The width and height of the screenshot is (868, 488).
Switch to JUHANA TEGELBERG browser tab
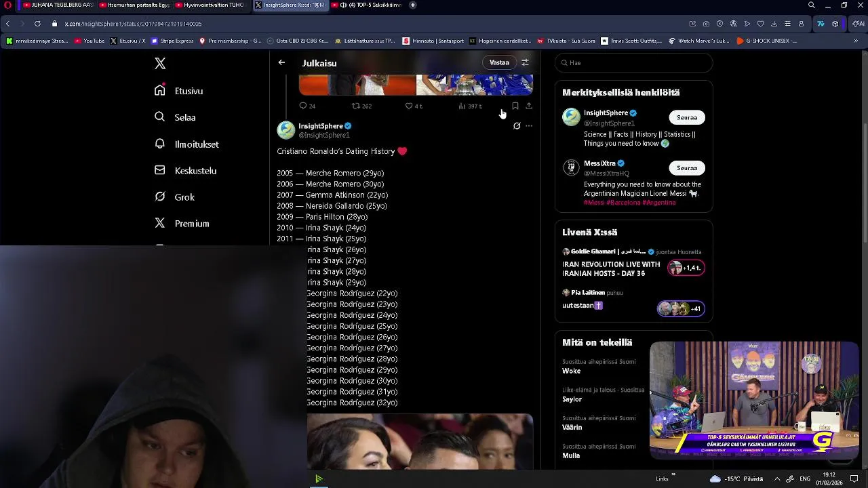pos(58,5)
